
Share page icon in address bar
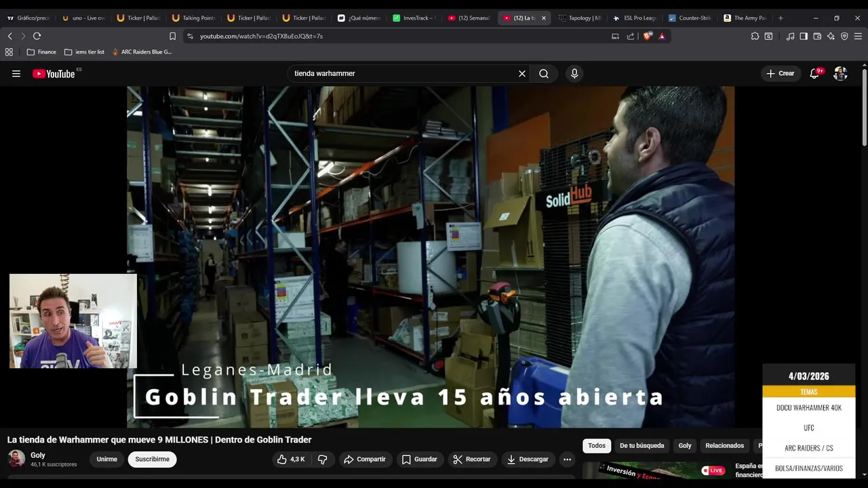coord(631,36)
